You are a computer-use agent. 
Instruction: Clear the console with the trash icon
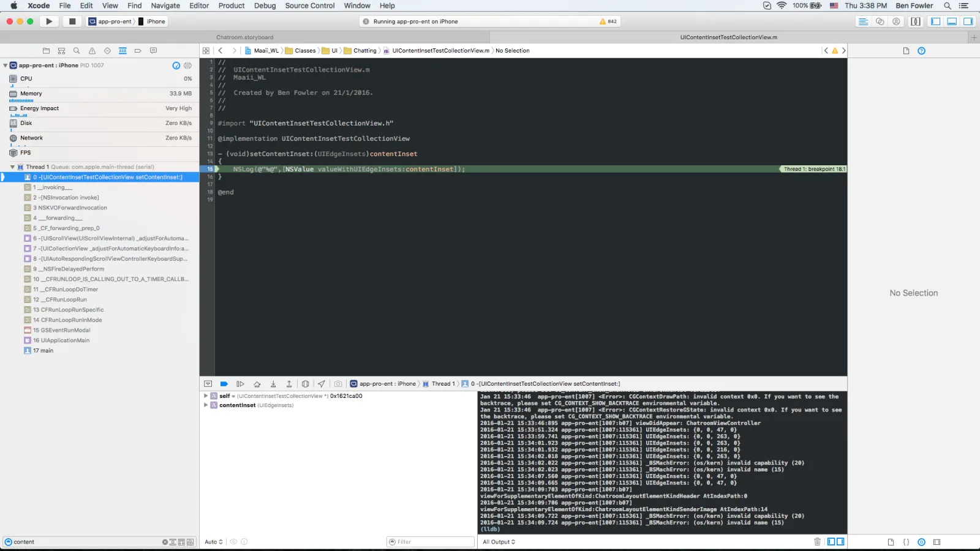817,542
